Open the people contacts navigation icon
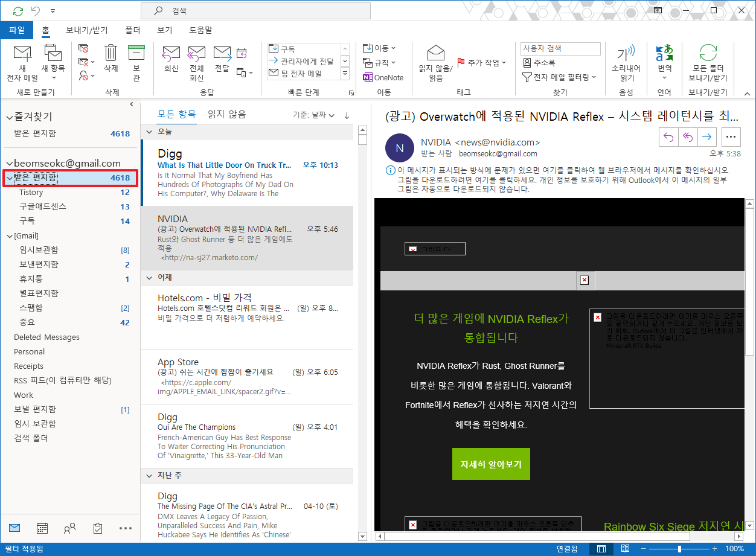The width and height of the screenshot is (756, 556). pyautogui.click(x=70, y=528)
